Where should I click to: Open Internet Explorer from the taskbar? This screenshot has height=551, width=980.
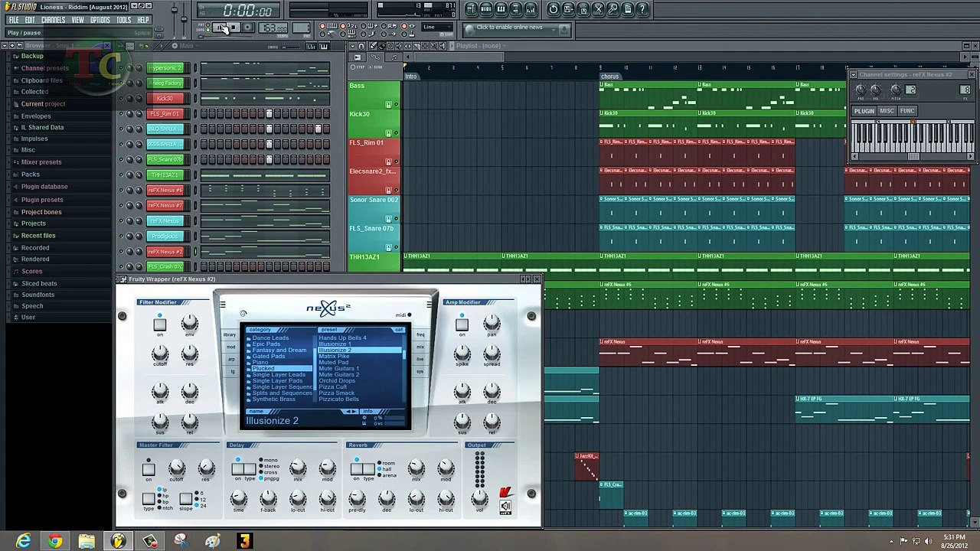point(24,541)
